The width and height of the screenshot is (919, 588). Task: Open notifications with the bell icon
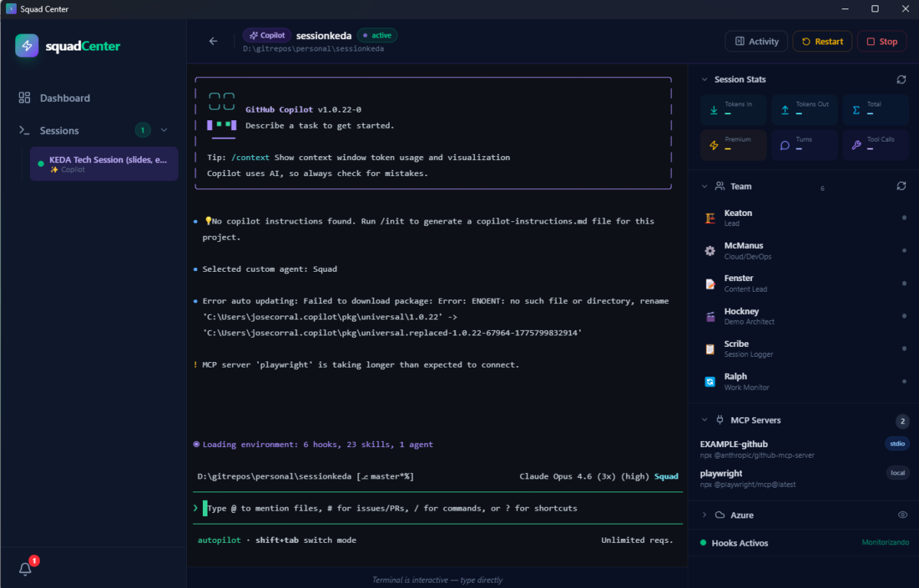pos(25,568)
